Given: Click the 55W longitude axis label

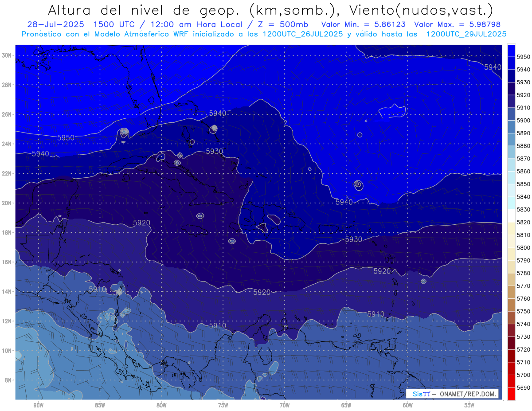Looking at the screenshot, I should 469,405.
